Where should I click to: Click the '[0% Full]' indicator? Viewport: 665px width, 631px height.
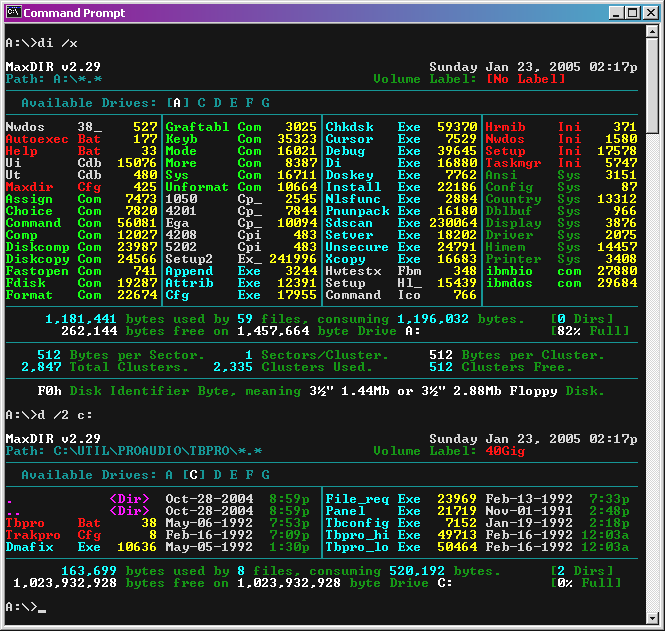pos(586,583)
